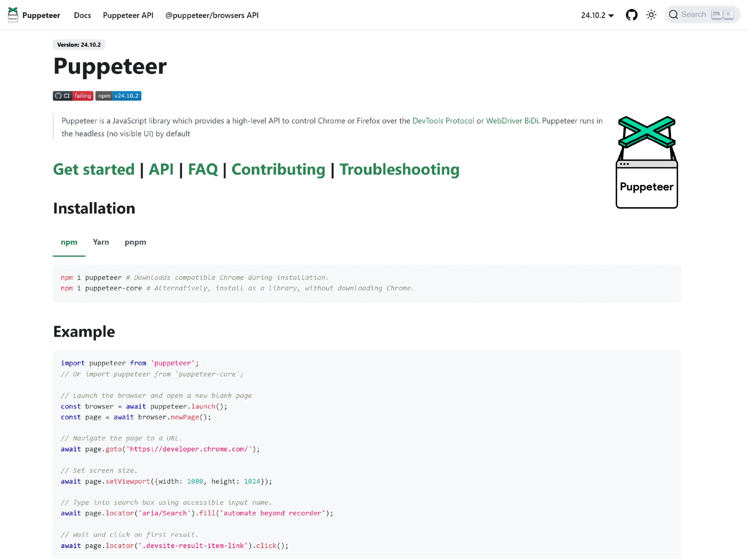This screenshot has width=751, height=560.
Task: Click the browser.newPage() code line
Action: coord(136,418)
